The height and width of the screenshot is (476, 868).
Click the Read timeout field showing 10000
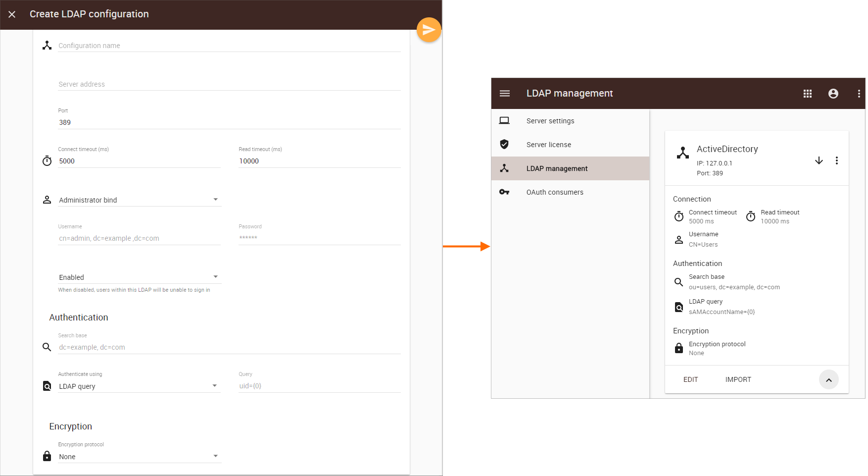pyautogui.click(x=319, y=161)
